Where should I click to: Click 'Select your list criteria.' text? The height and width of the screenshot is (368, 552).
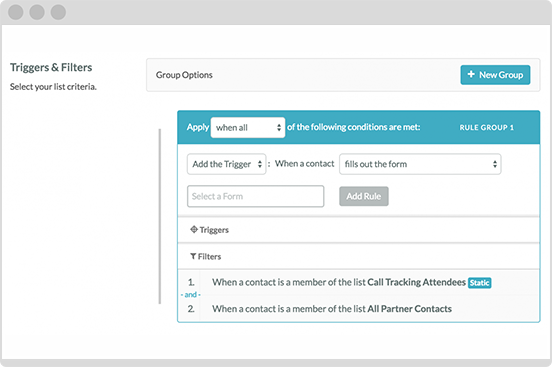coord(53,87)
